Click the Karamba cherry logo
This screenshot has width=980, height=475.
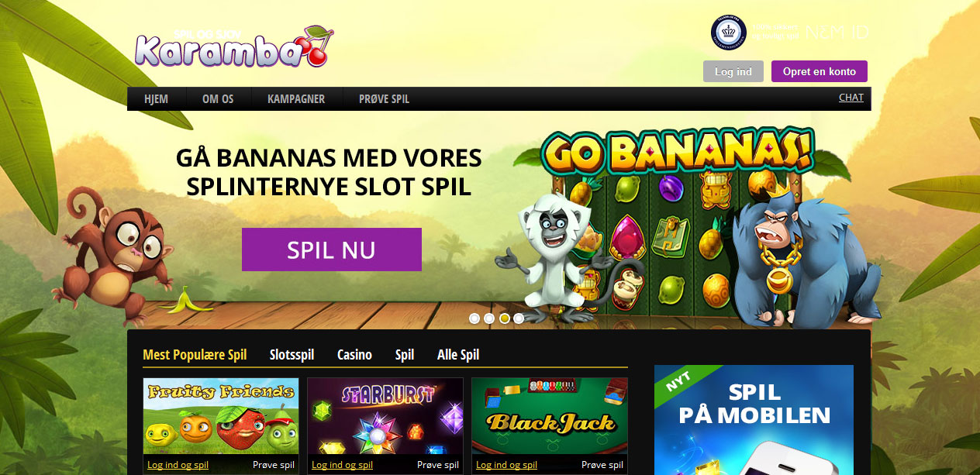[x=233, y=46]
